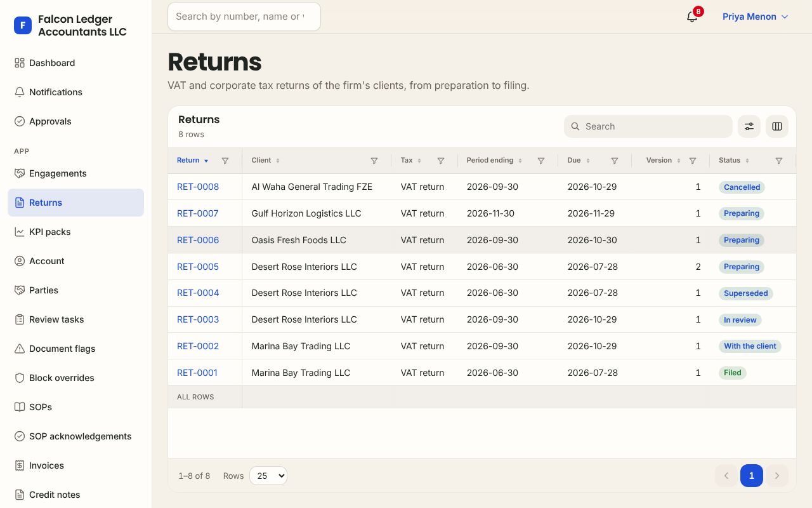Filter the Return column
Image resolution: width=812 pixels, height=508 pixels.
(225, 161)
